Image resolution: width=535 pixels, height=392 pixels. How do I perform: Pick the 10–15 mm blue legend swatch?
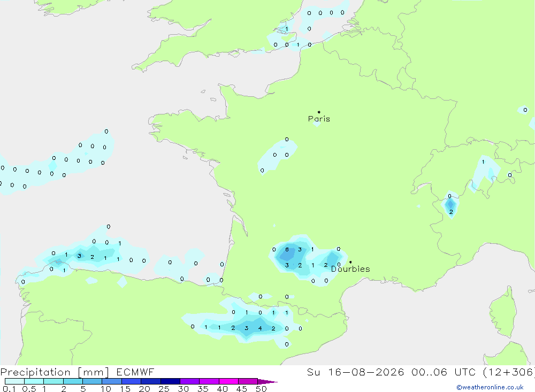coord(112,381)
